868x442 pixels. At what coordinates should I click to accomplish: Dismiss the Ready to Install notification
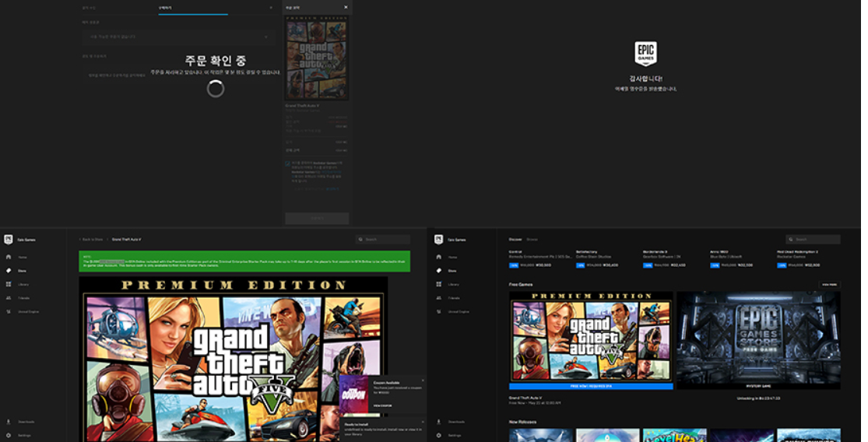pyautogui.click(x=423, y=422)
